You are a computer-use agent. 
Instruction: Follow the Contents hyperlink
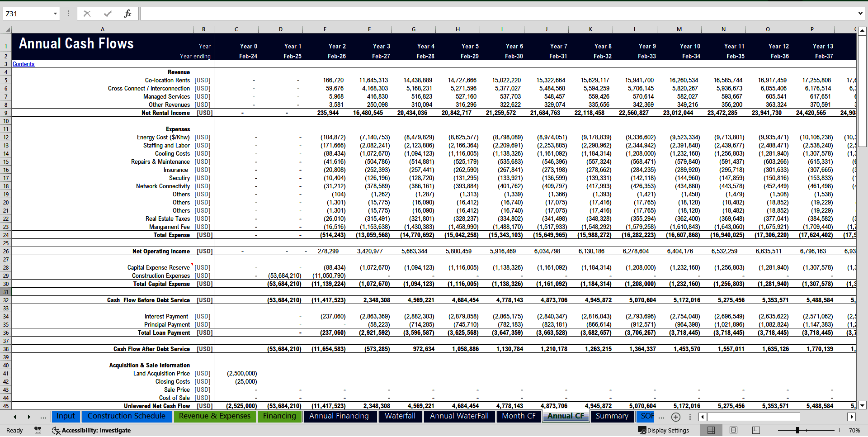(x=24, y=64)
